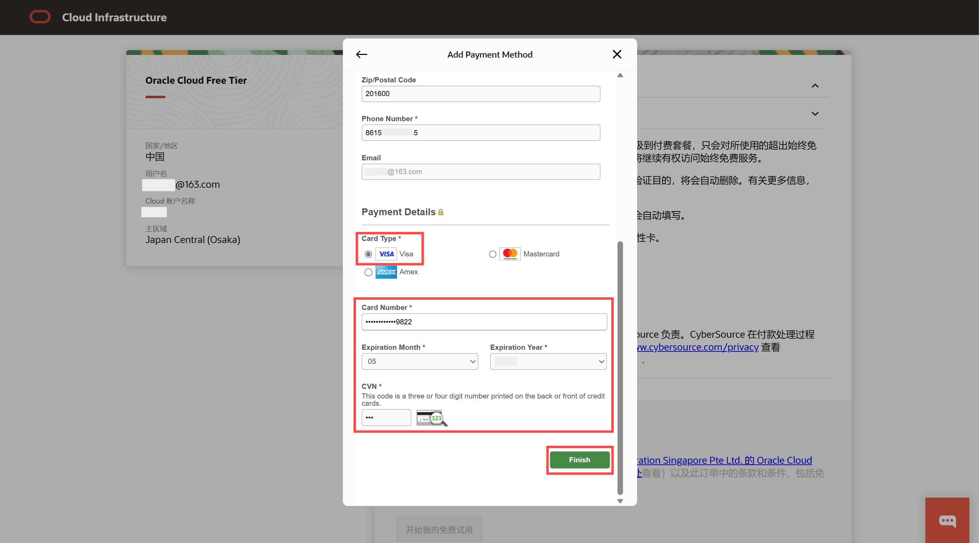Click the Visa card logo
Image resolution: width=980 pixels, height=543 pixels.
point(386,254)
